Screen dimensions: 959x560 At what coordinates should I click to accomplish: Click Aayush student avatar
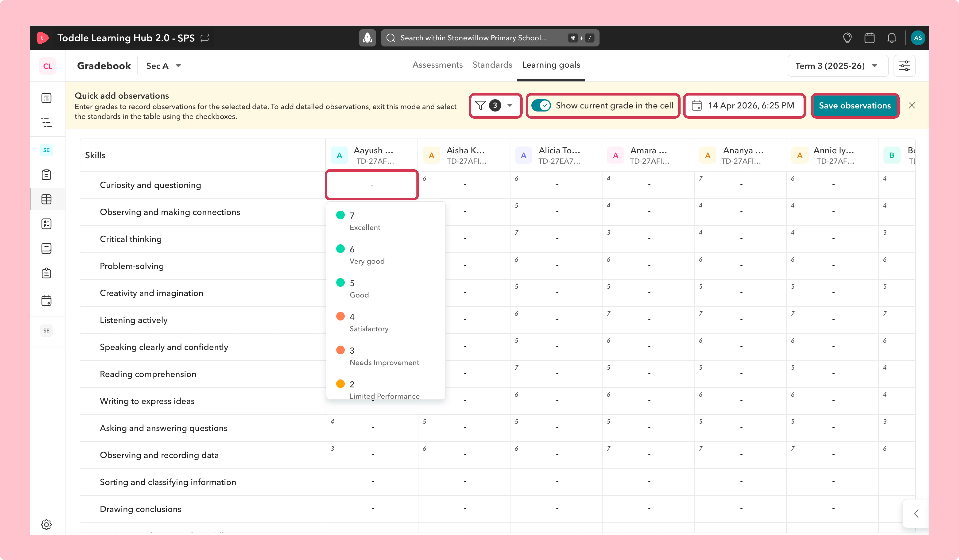coord(339,155)
